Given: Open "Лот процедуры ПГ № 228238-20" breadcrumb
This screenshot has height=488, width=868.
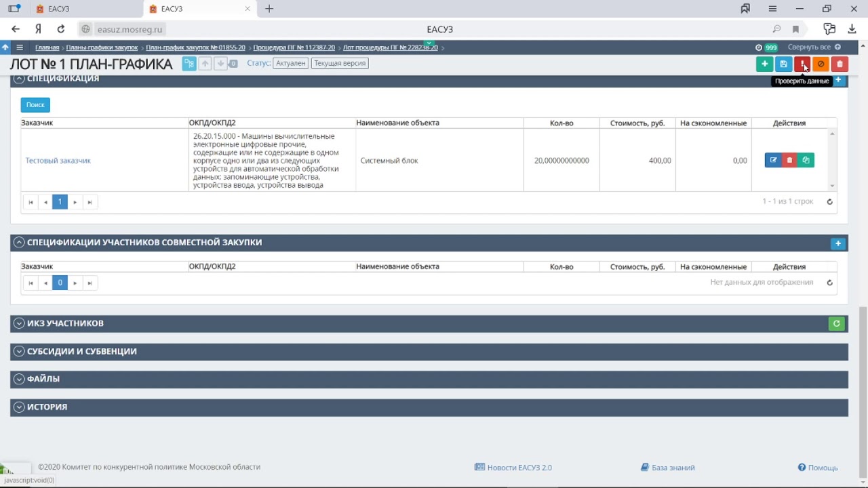Looking at the screenshot, I should tap(391, 47).
